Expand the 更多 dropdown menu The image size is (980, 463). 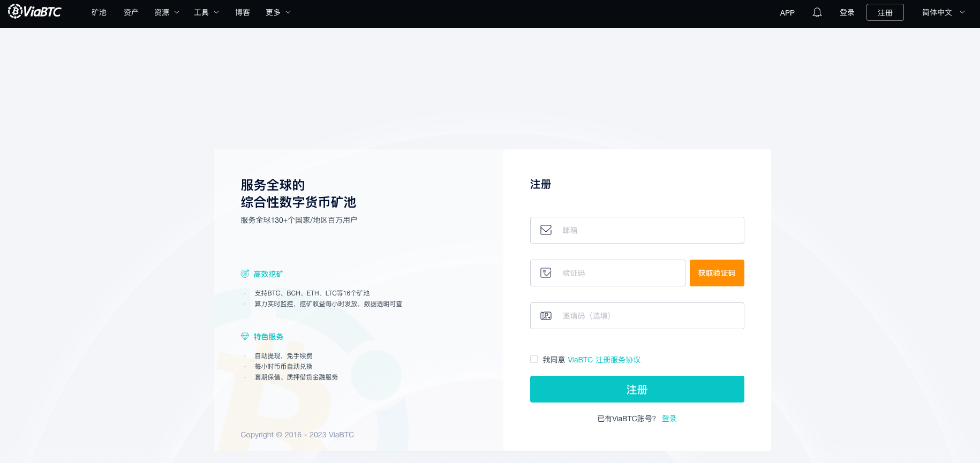[278, 12]
